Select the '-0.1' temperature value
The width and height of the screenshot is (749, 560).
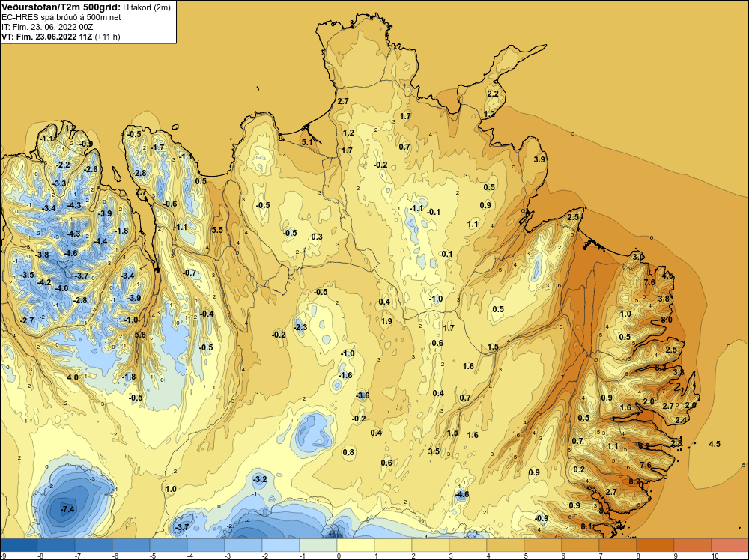click(x=433, y=212)
